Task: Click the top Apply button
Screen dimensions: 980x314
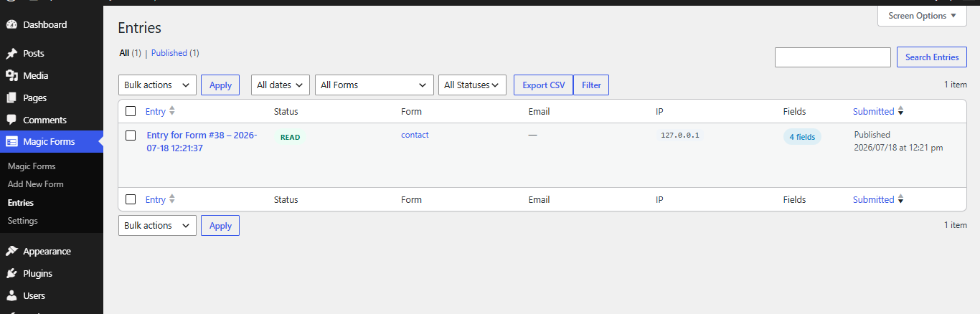Action: point(220,85)
